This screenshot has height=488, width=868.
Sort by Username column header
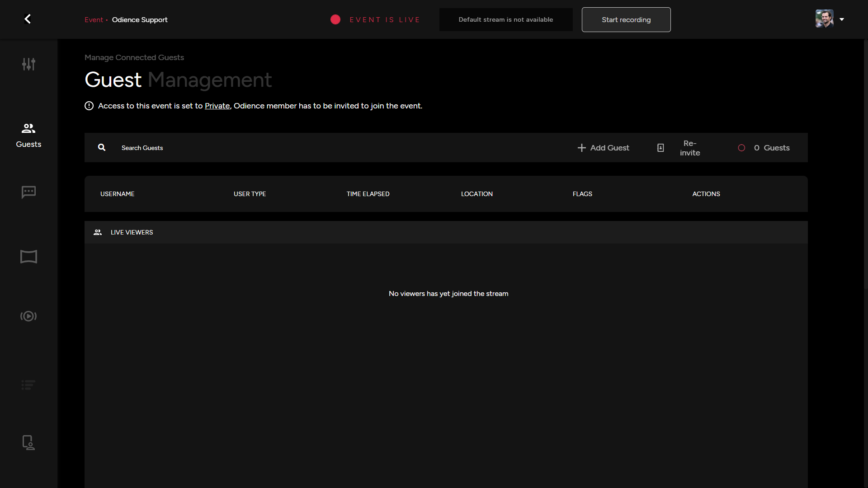tap(117, 194)
